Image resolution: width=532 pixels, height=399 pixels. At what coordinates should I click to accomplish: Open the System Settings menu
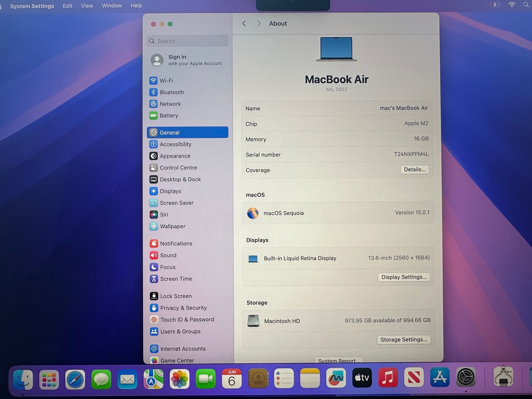click(x=32, y=6)
